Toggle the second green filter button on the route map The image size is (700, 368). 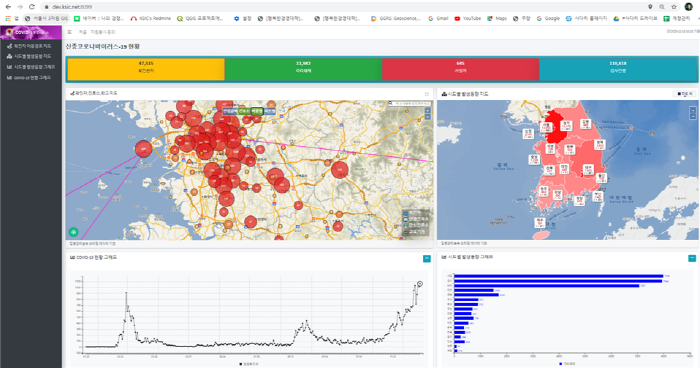tap(257, 111)
